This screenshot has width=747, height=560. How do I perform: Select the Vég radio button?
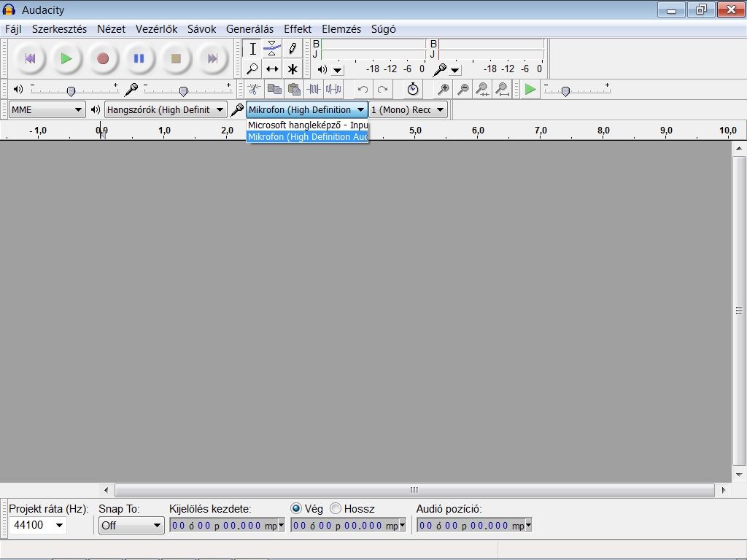[x=296, y=508]
